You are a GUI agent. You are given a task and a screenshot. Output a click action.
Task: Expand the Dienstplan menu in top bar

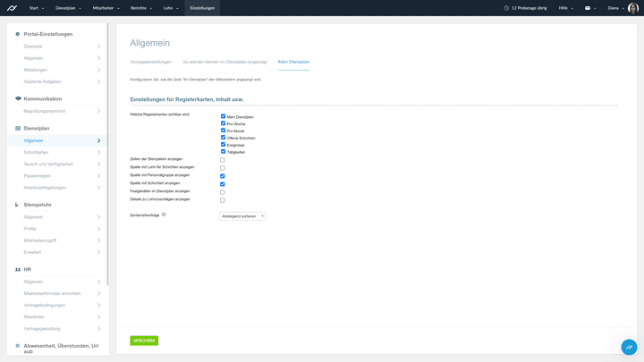coord(68,8)
